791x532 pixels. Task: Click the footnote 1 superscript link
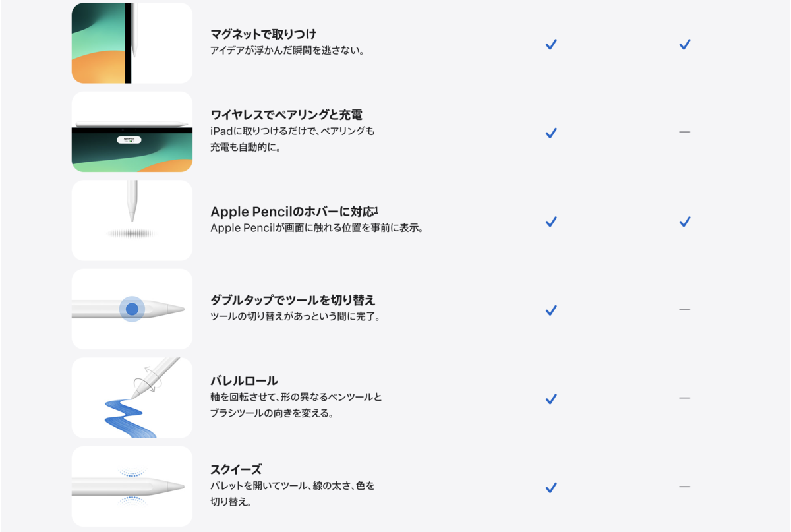[376, 210]
